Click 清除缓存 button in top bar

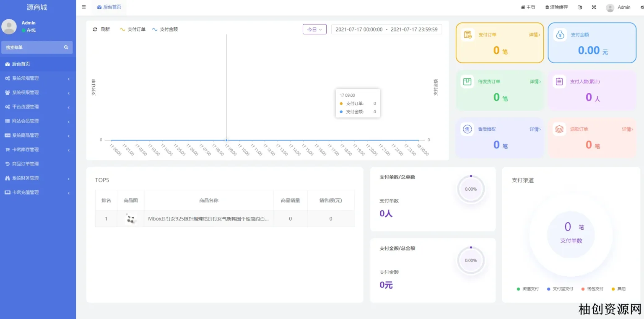coord(556,8)
